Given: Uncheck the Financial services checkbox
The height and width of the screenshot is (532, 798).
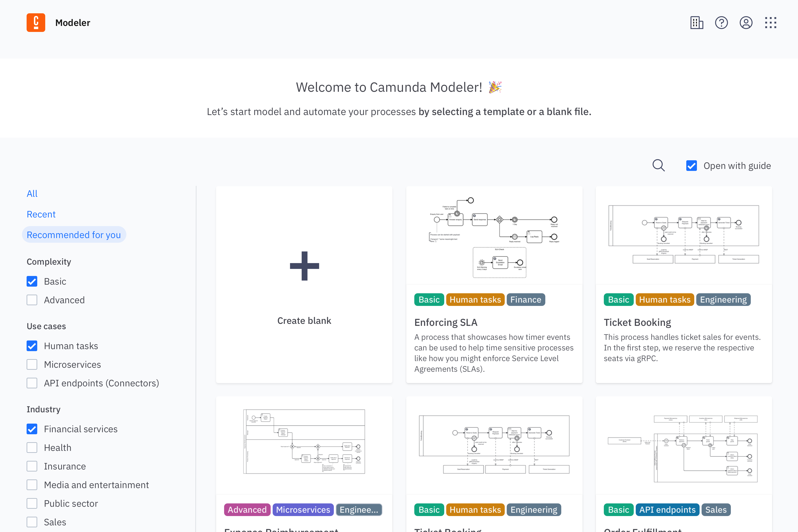Looking at the screenshot, I should tap(32, 429).
